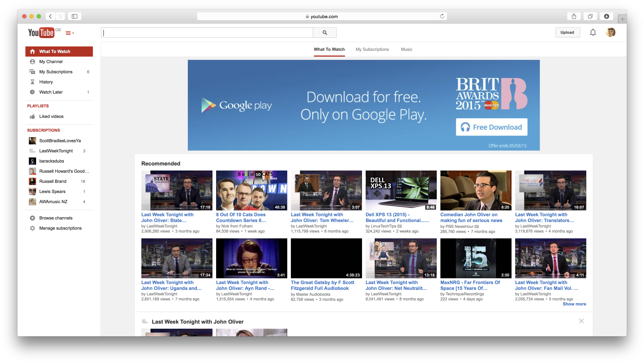Open the Uganda video thumbnail
The image size is (644, 363).
coord(177,258)
